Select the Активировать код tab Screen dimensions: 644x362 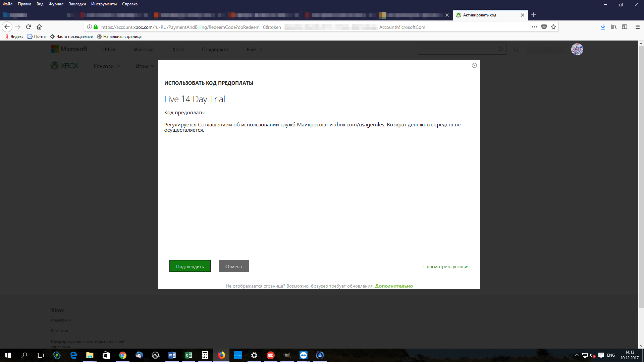pyautogui.click(x=490, y=15)
